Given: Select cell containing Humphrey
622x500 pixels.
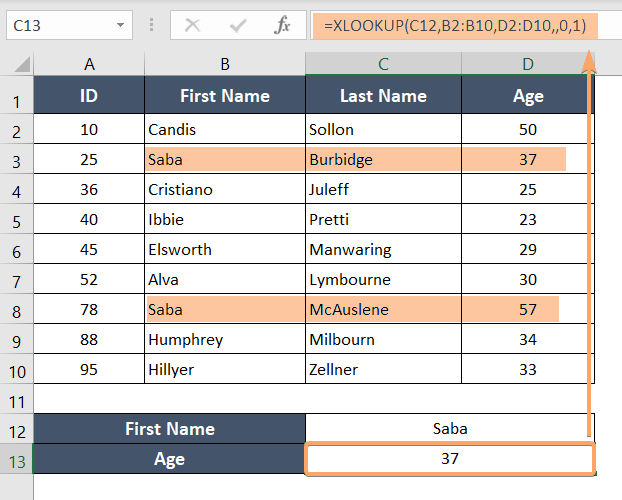Looking at the screenshot, I should tap(225, 339).
